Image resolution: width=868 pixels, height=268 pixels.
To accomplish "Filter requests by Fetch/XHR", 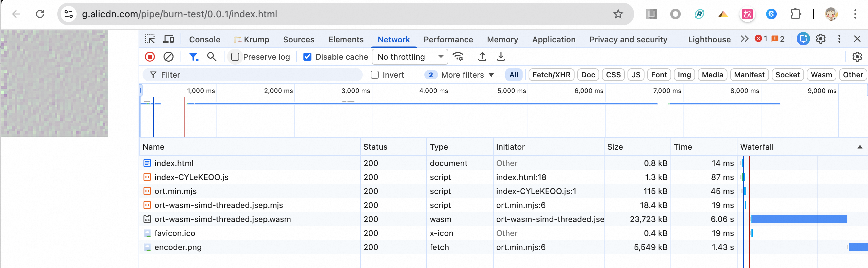I will pos(551,75).
